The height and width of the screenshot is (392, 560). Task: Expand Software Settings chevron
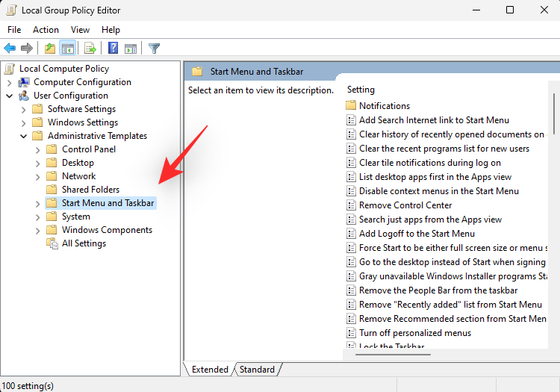point(24,110)
